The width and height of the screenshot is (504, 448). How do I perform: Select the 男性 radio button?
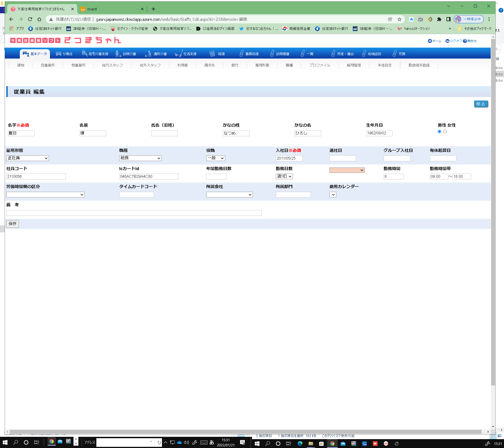[x=439, y=131]
